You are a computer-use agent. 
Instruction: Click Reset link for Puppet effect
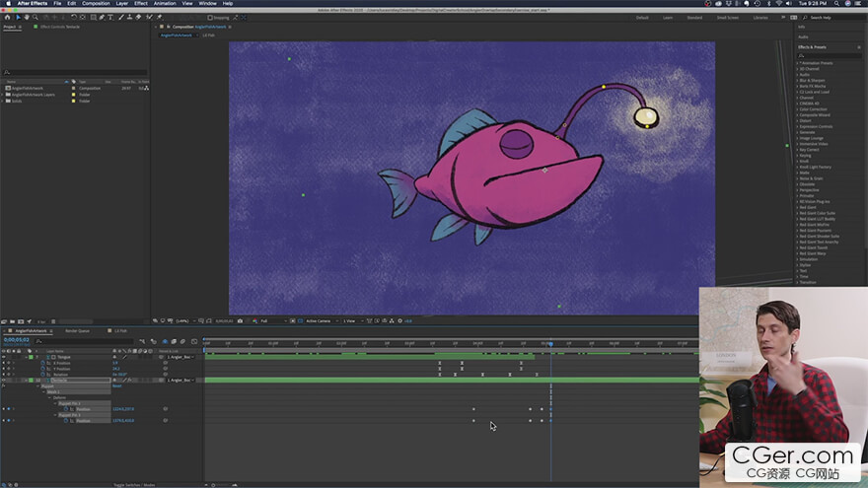click(x=116, y=386)
